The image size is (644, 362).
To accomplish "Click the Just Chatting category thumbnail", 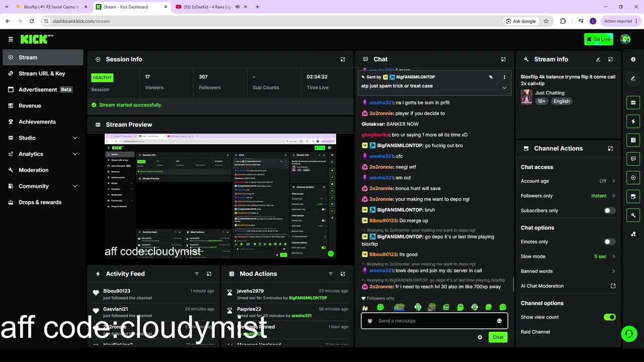I will click(x=527, y=97).
